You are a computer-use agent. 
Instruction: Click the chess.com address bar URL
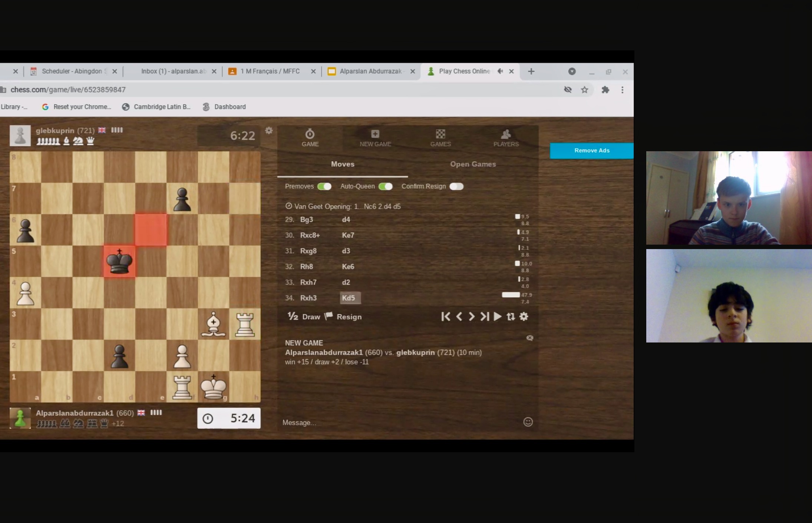[x=68, y=90]
